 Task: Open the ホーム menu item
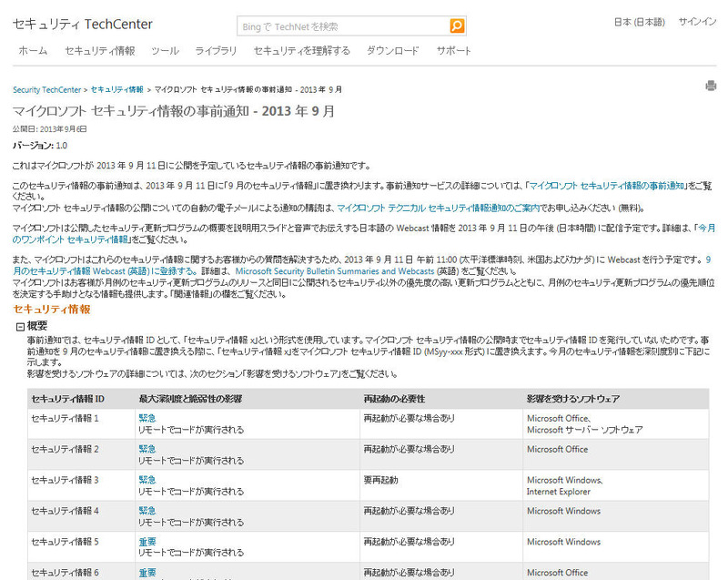[x=33, y=51]
